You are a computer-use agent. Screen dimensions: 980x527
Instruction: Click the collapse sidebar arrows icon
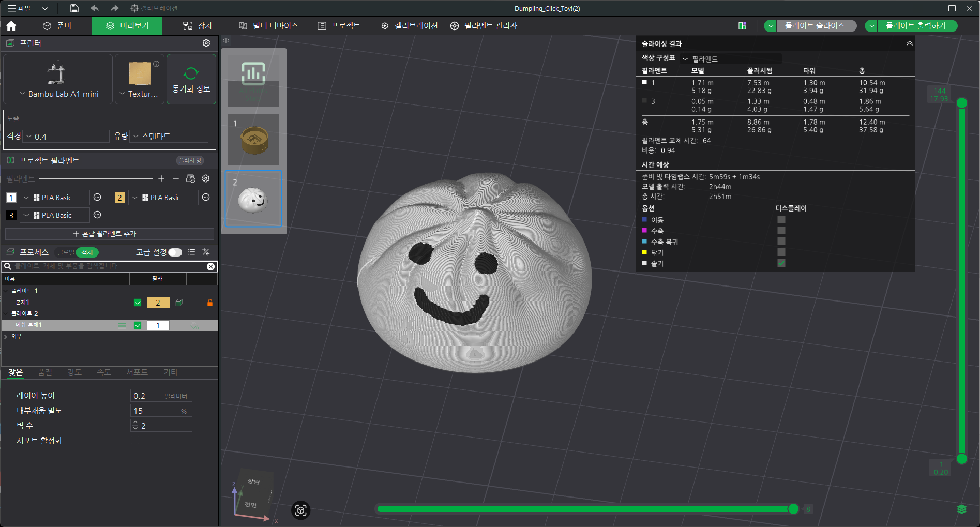226,40
